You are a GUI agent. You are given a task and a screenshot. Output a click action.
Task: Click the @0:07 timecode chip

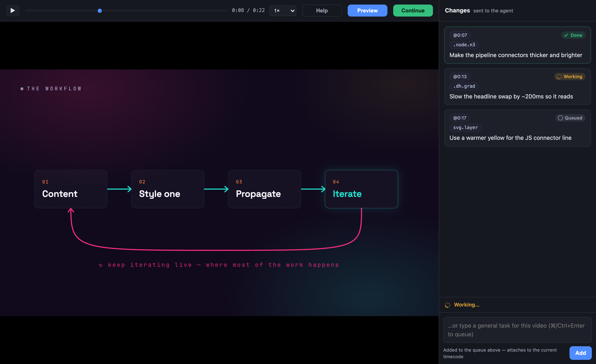click(460, 35)
